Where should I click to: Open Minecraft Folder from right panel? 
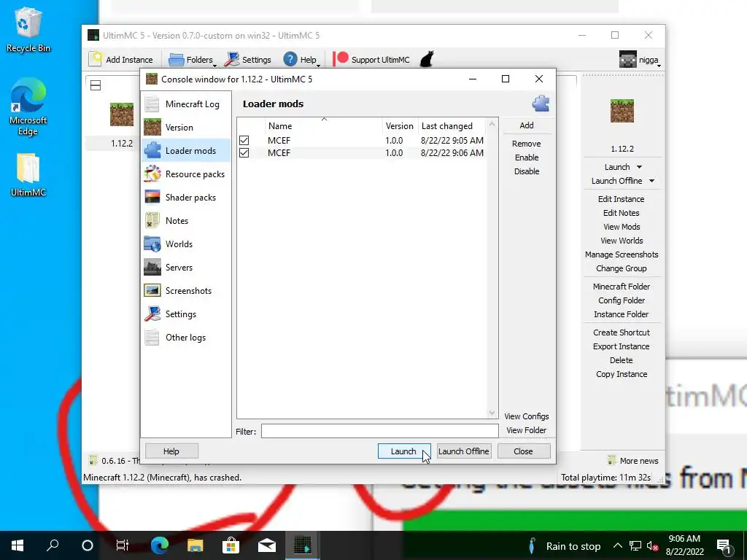(622, 286)
